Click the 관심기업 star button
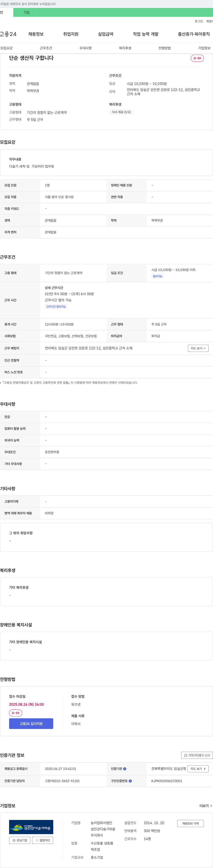Image resolution: width=213 pixels, height=868 pixels. click(20, 840)
